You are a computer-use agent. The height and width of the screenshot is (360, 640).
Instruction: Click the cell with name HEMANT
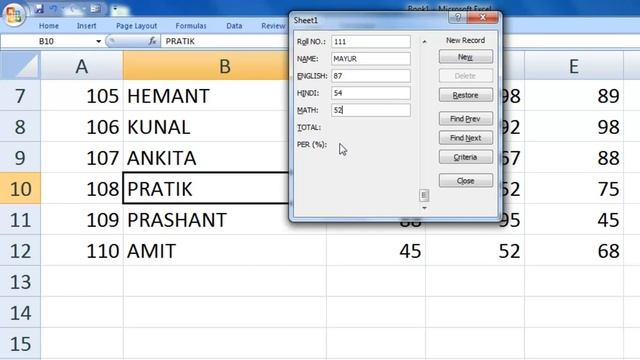(x=206, y=96)
